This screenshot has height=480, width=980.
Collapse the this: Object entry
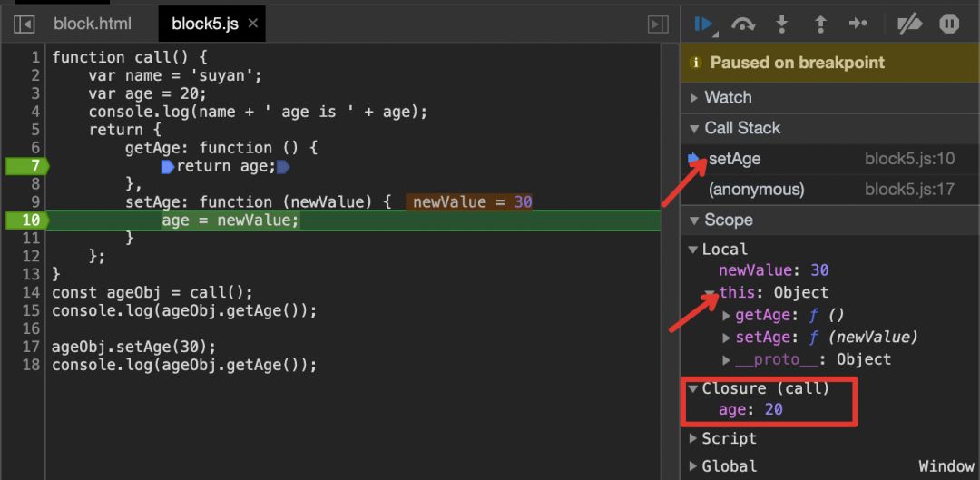(710, 292)
